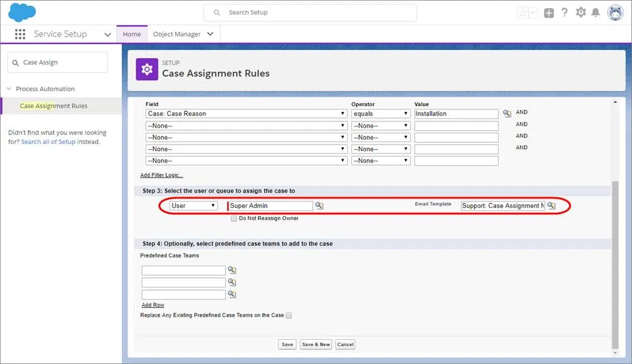Open the user profile avatar
Viewport: 632px width, 364px height.
click(616, 13)
